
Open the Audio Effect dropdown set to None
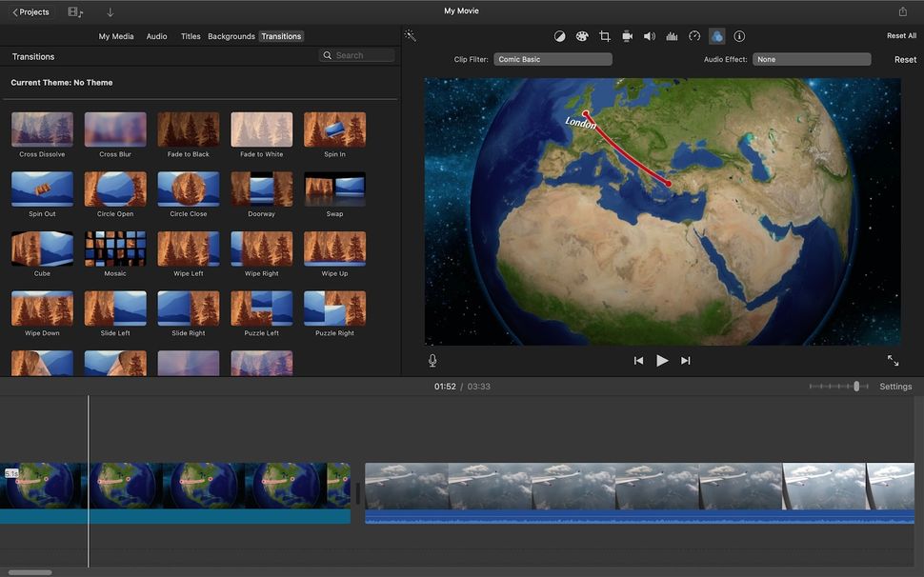click(x=811, y=58)
